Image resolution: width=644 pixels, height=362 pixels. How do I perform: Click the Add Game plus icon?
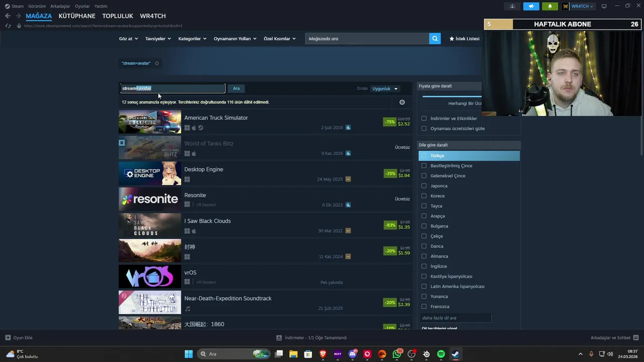[8, 338]
